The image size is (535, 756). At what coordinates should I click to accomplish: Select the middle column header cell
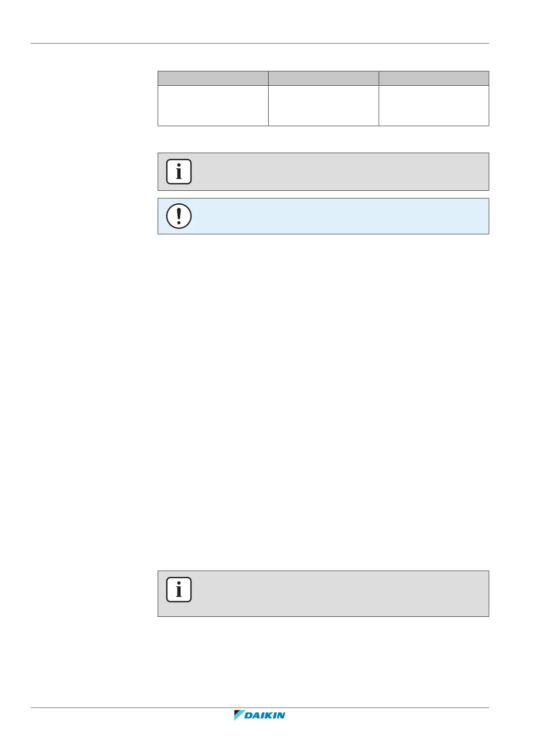click(x=323, y=78)
